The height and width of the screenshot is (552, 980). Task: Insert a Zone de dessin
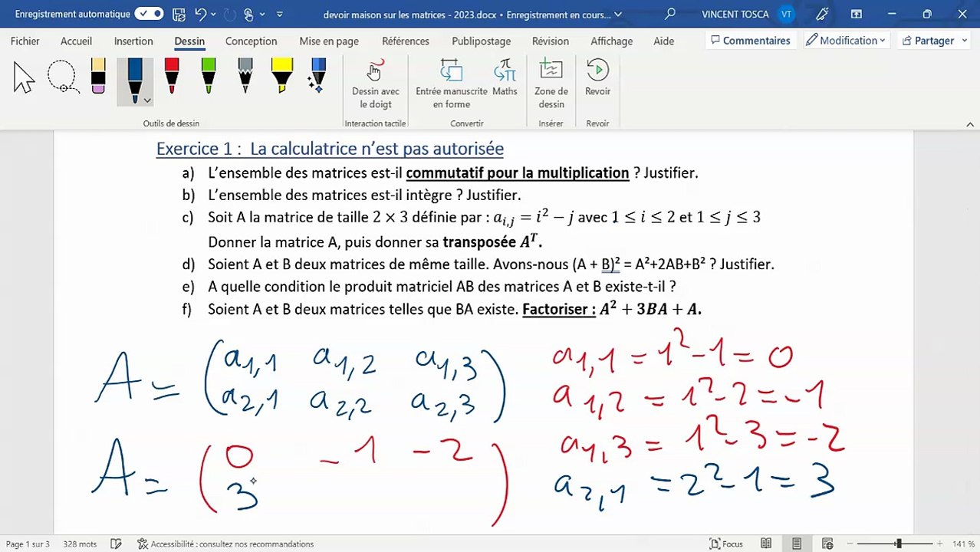point(551,84)
